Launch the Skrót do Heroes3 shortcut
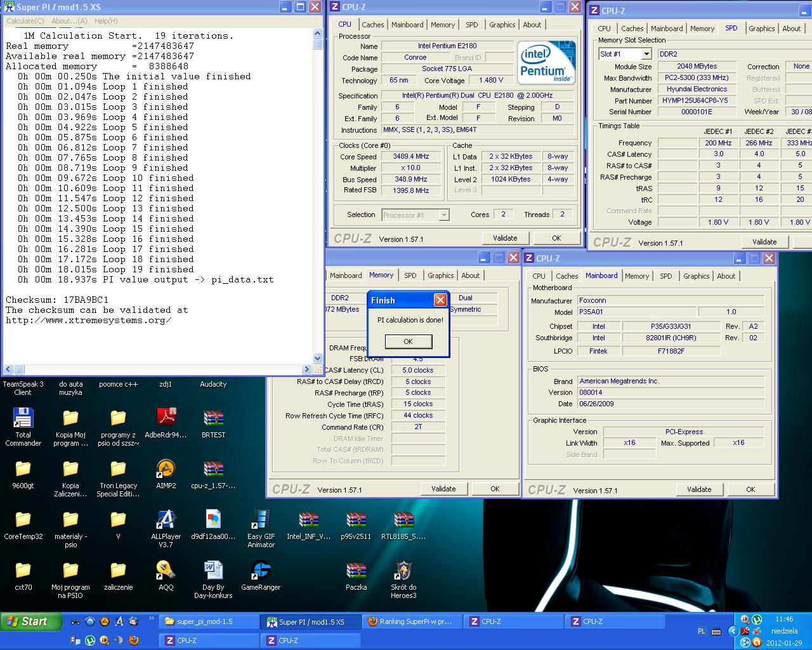Viewport: 812px width, 650px height. pos(403,579)
